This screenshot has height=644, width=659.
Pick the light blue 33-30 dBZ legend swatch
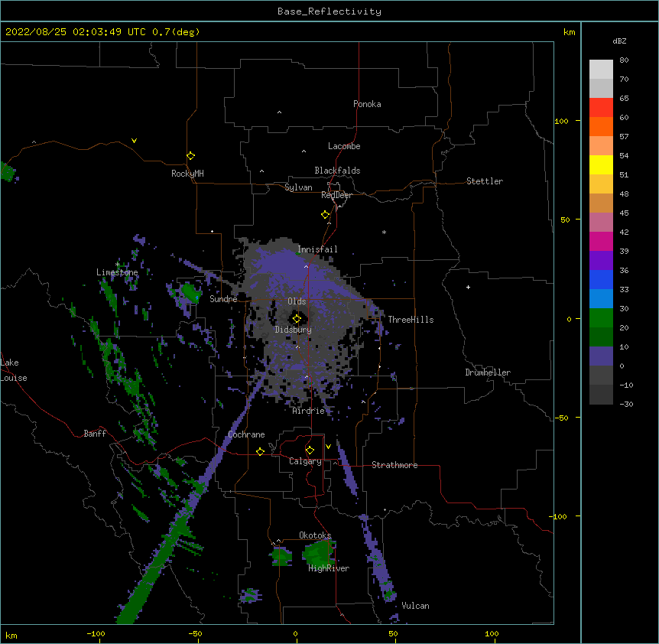tap(601, 299)
